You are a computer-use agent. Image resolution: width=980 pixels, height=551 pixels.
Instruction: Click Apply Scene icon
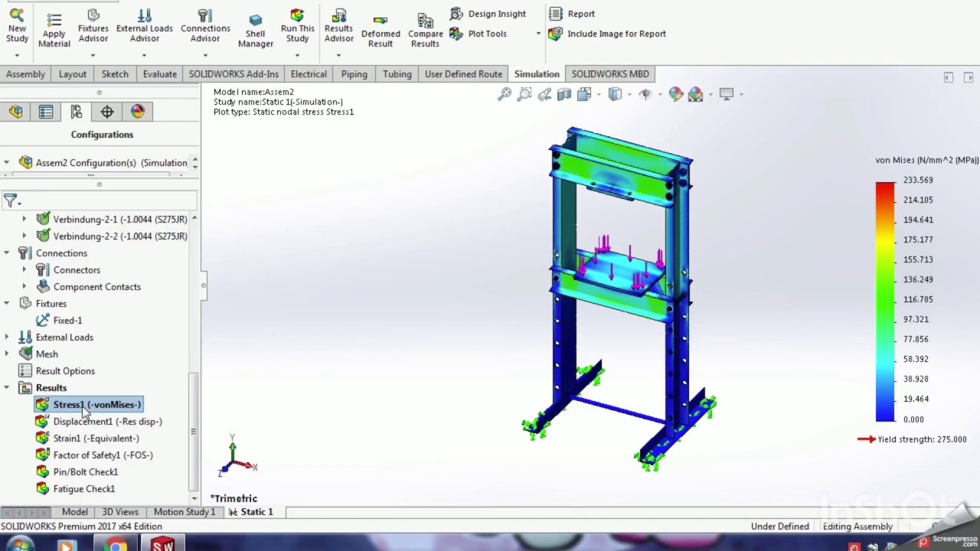tap(696, 94)
